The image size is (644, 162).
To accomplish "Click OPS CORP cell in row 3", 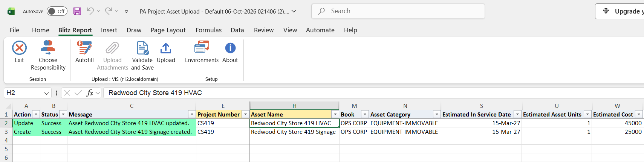I will coord(354,132).
